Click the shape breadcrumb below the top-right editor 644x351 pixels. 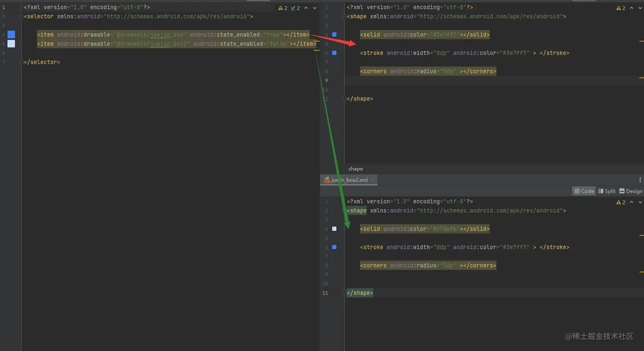(356, 169)
